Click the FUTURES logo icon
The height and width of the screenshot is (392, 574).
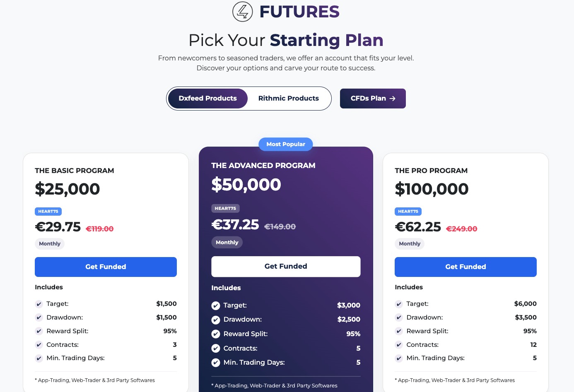(243, 12)
